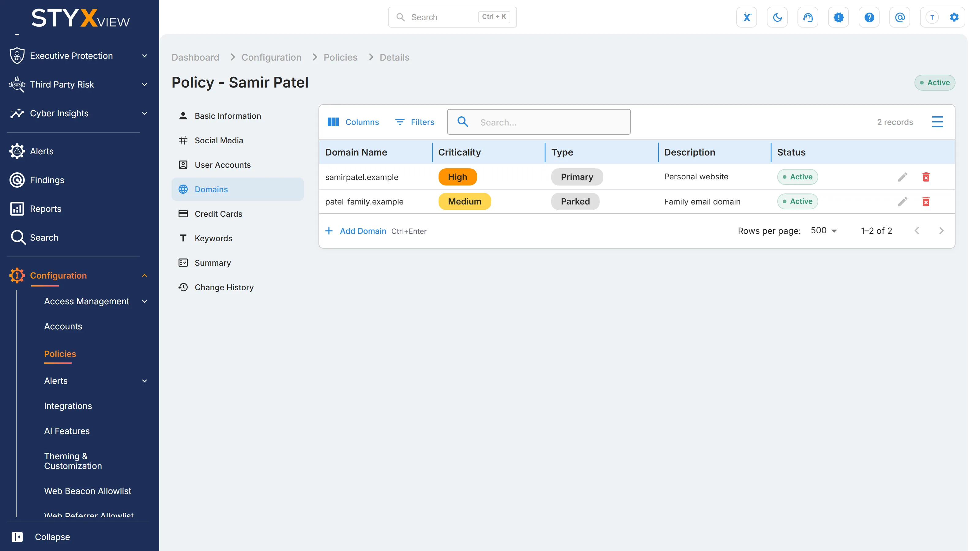980x551 pixels.
Task: Open the table hamburger menu icon
Action: [937, 122]
